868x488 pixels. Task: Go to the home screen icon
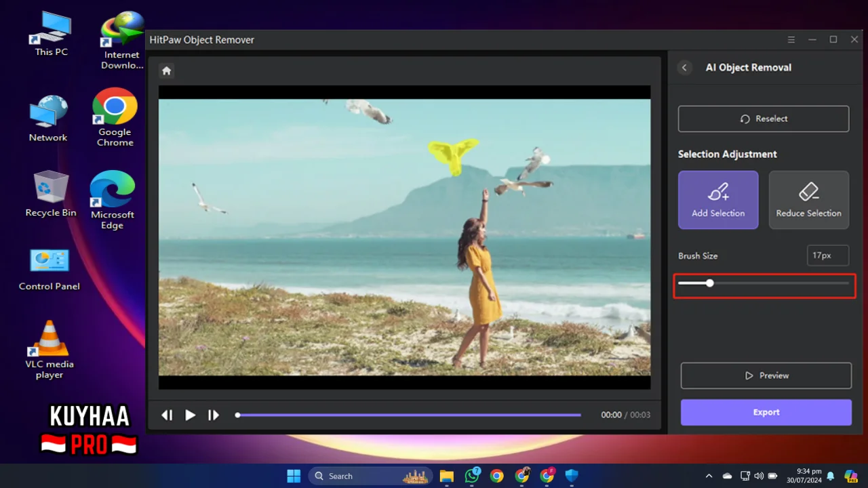(167, 70)
